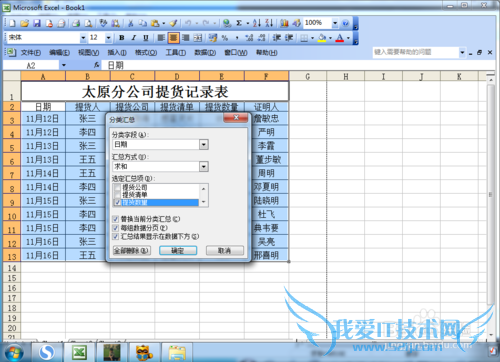Apply currency style to cells

click(x=213, y=38)
